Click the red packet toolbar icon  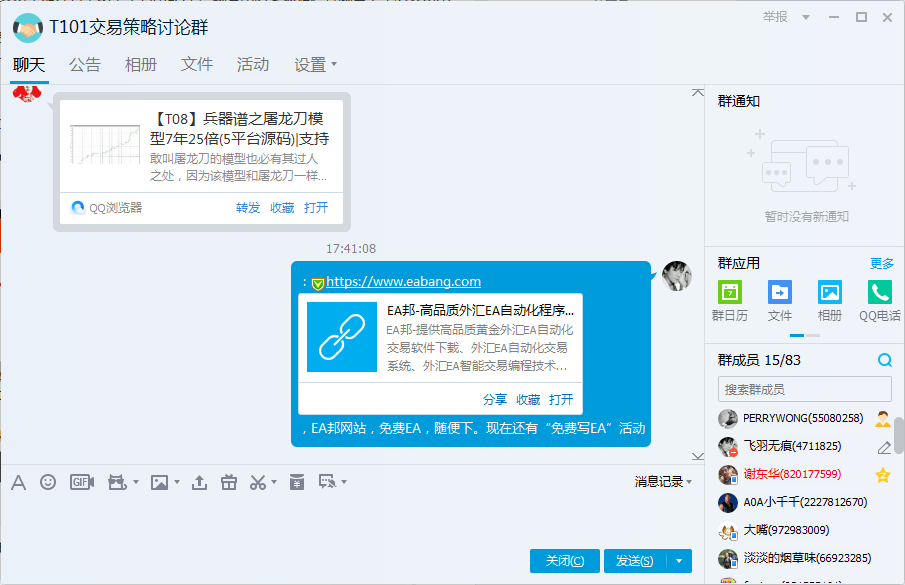[x=297, y=482]
